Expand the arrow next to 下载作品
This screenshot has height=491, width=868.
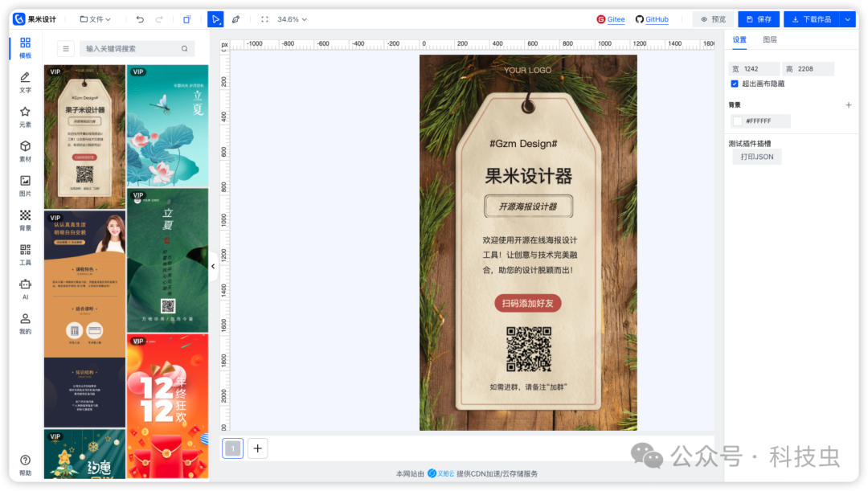(847, 19)
